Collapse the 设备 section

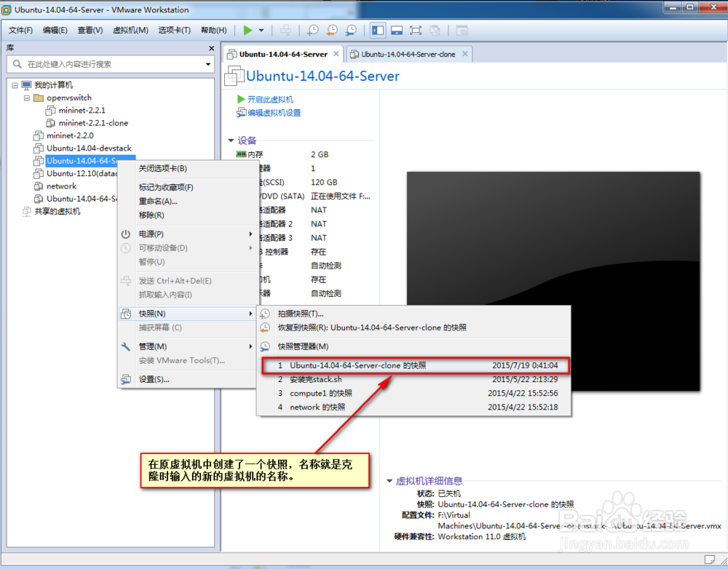(231, 140)
